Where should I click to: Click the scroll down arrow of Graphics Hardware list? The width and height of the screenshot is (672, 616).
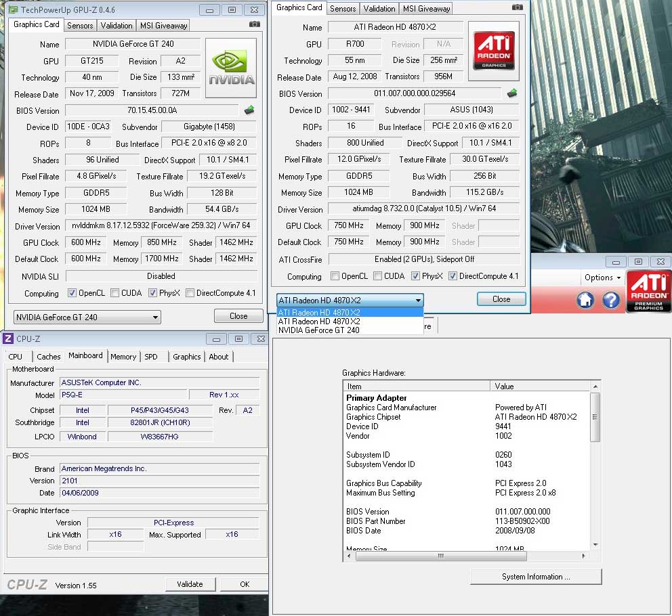[x=595, y=545]
